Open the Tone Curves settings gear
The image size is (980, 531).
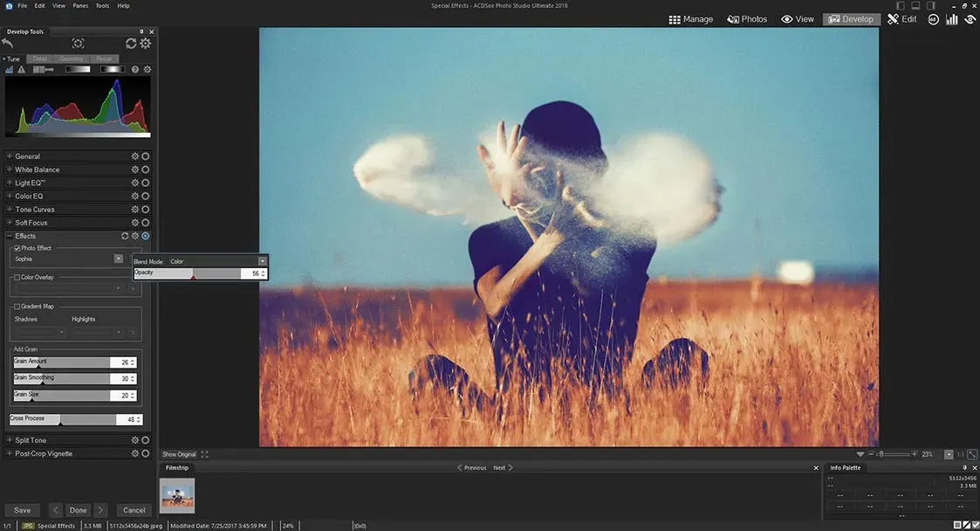[x=135, y=210]
